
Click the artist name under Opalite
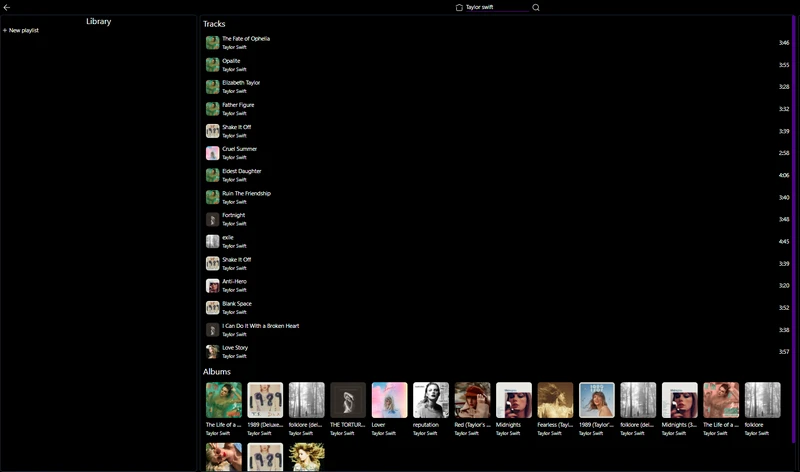coord(234,69)
